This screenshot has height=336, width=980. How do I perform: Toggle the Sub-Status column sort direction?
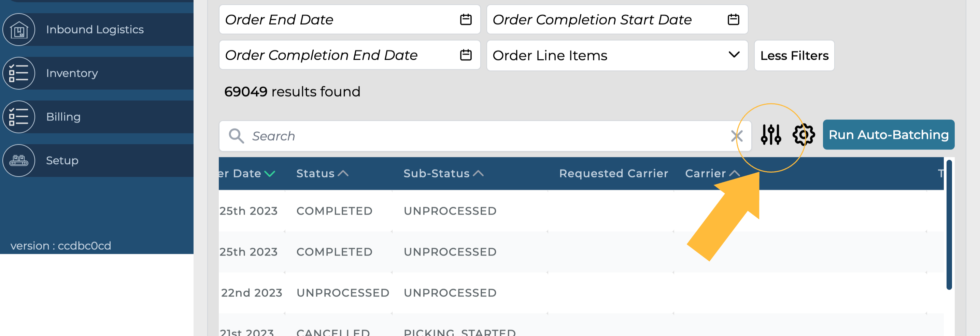(479, 173)
